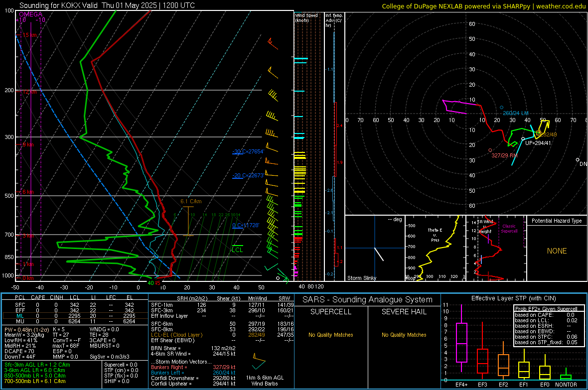Click the -20 C=22673' level label
Screen dimensions: 588x390
(x=248, y=175)
